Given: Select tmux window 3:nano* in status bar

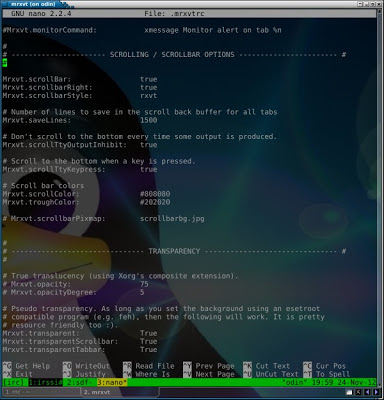Looking at the screenshot, I should click(x=112, y=382).
